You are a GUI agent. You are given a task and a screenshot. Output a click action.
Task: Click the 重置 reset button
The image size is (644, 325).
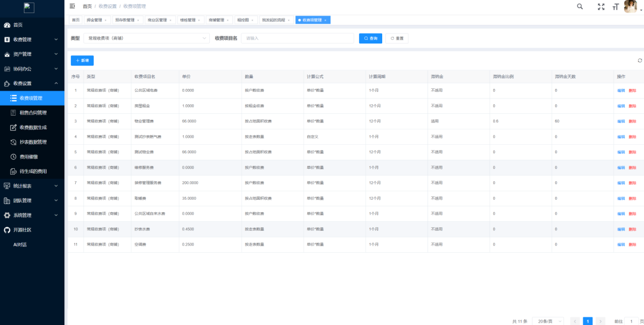pyautogui.click(x=397, y=38)
